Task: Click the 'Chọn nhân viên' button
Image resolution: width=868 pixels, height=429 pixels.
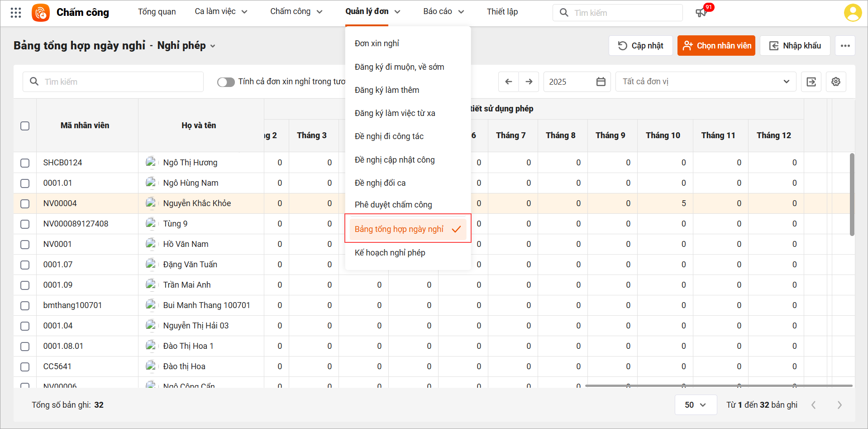Action: tap(716, 46)
